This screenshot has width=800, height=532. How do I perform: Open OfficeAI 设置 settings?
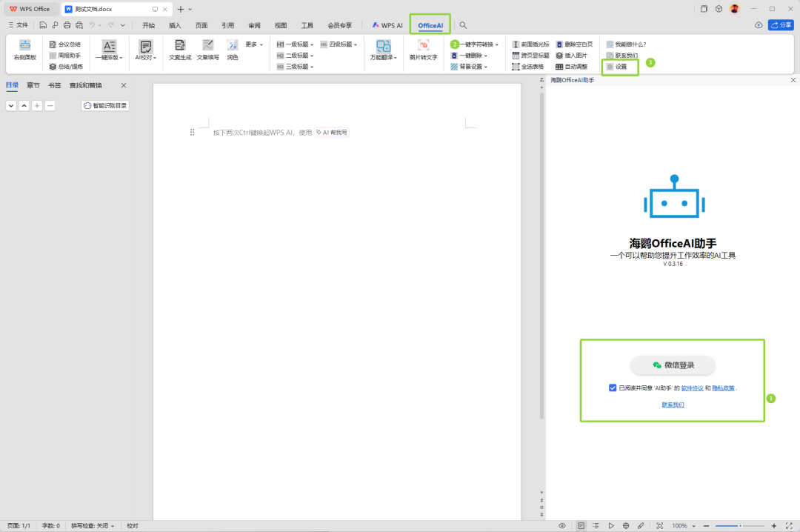[616, 67]
